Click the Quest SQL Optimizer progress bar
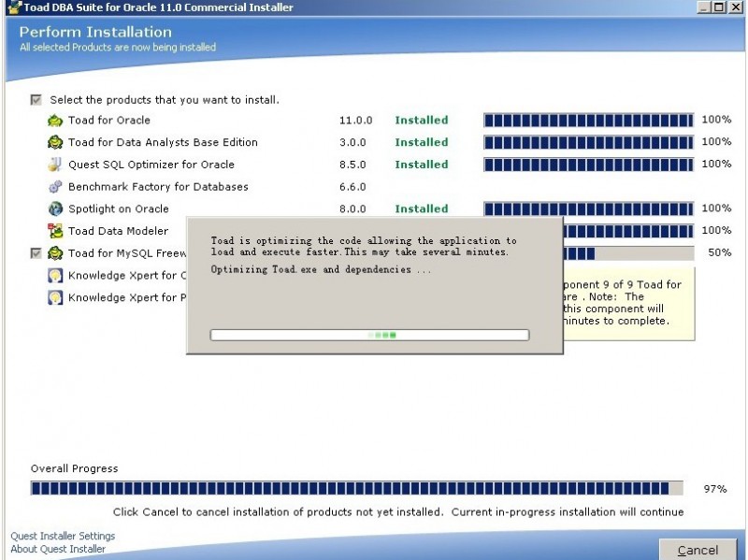Image resolution: width=748 pixels, height=560 pixels. pos(589,165)
